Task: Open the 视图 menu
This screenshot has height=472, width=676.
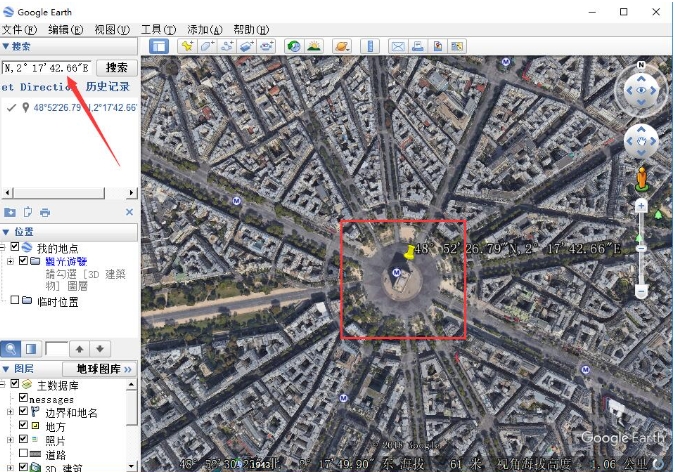Action: pyautogui.click(x=112, y=29)
